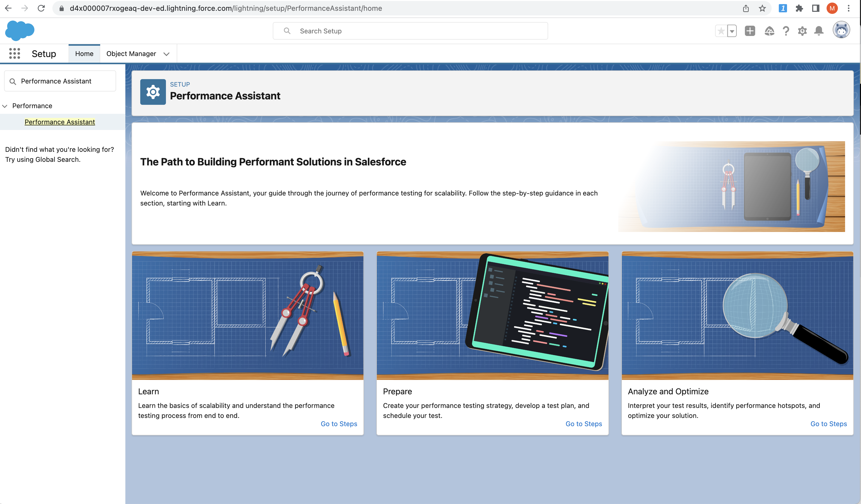Bookmark this page with browser star
This screenshot has height=504, width=861.
tap(762, 8)
